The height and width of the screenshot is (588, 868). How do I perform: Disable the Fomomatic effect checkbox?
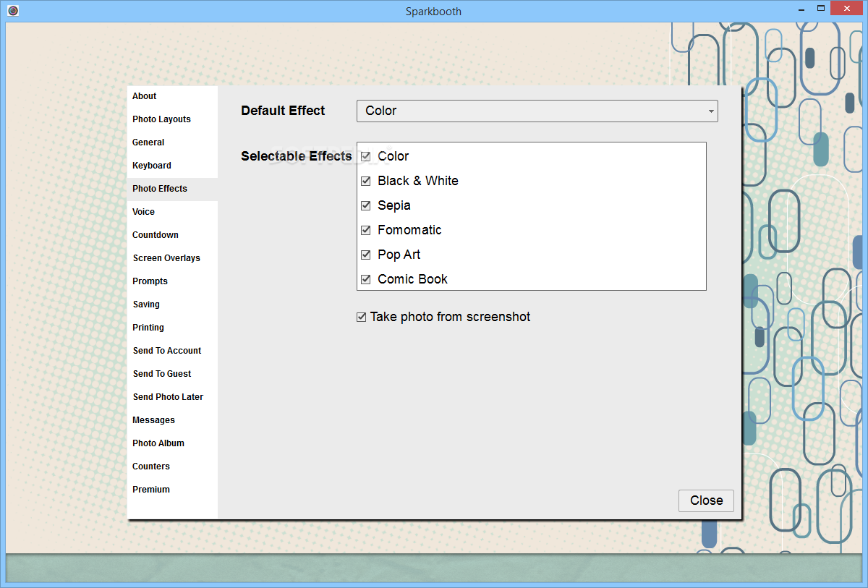coord(366,230)
